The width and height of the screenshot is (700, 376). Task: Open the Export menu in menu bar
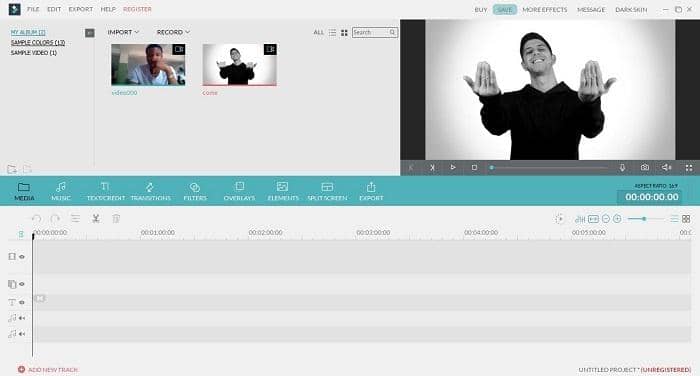[81, 9]
